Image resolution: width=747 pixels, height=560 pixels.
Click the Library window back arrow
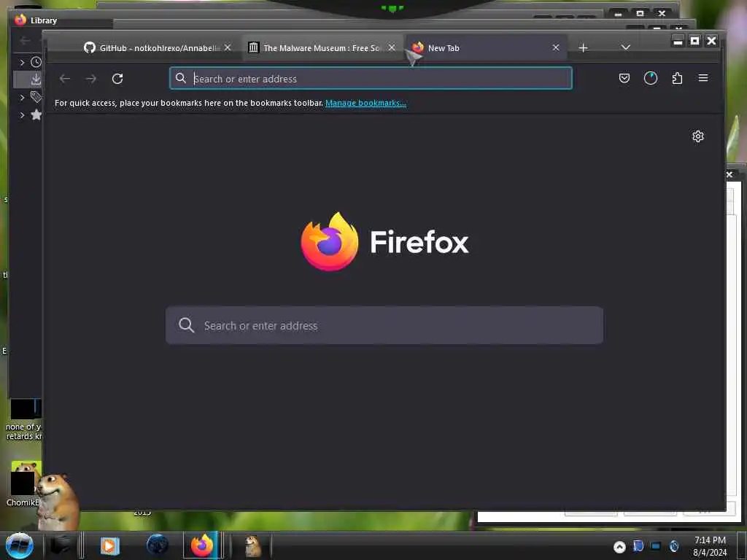[25, 41]
